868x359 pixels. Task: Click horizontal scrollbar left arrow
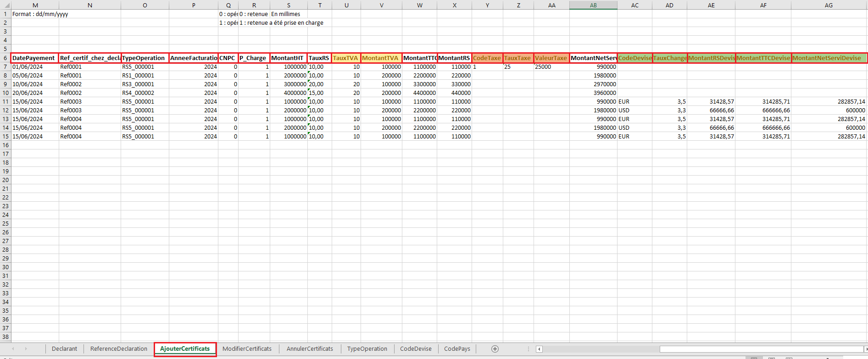540,349
